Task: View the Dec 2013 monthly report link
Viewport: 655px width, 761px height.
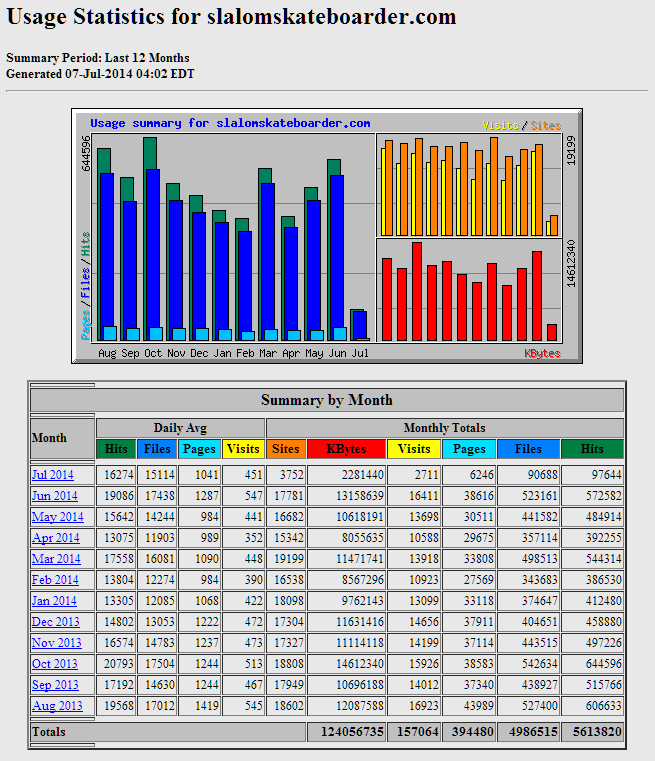Action: click(55, 622)
